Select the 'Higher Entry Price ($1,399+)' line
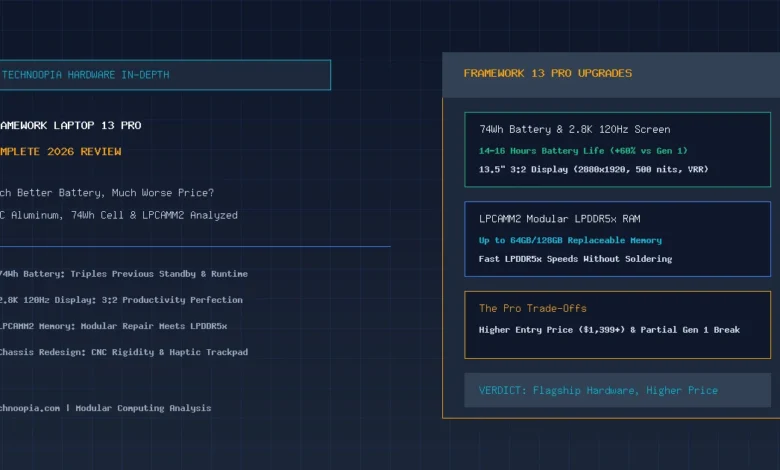The width and height of the screenshot is (780, 470). [x=609, y=330]
